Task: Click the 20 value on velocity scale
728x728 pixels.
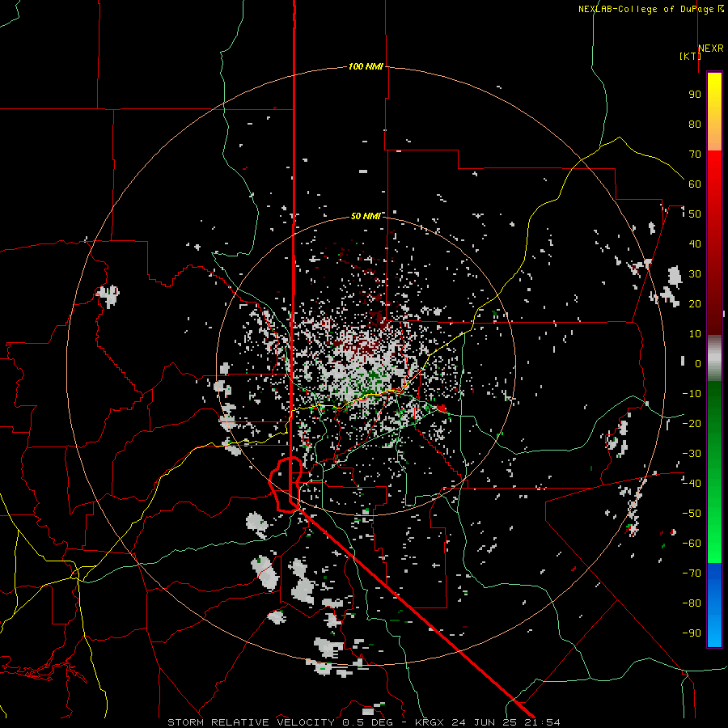Action: tap(695, 303)
